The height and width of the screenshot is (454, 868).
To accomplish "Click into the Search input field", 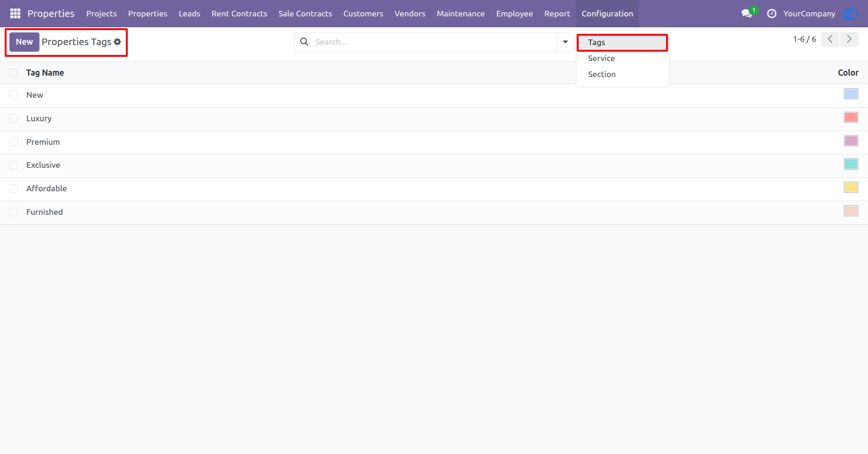I will (434, 42).
